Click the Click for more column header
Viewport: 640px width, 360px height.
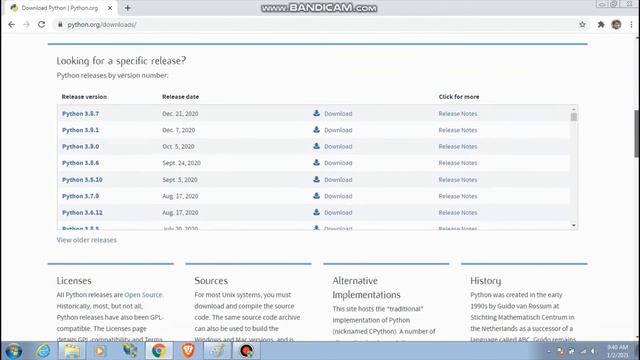[x=459, y=97]
